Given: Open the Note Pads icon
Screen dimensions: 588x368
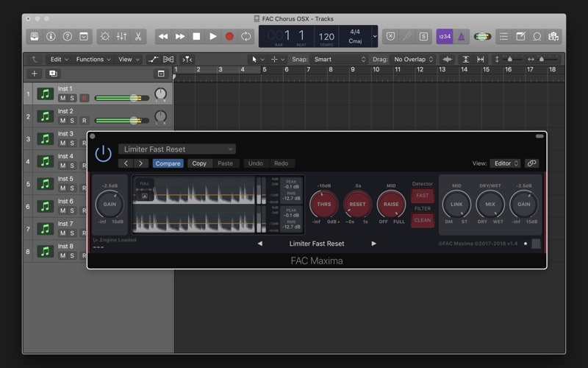Looking at the screenshot, I should point(520,36).
